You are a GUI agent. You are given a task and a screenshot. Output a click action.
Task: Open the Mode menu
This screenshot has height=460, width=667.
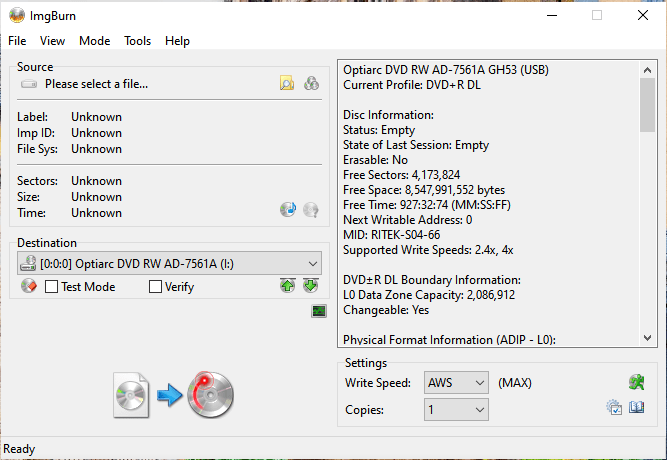pyautogui.click(x=94, y=41)
